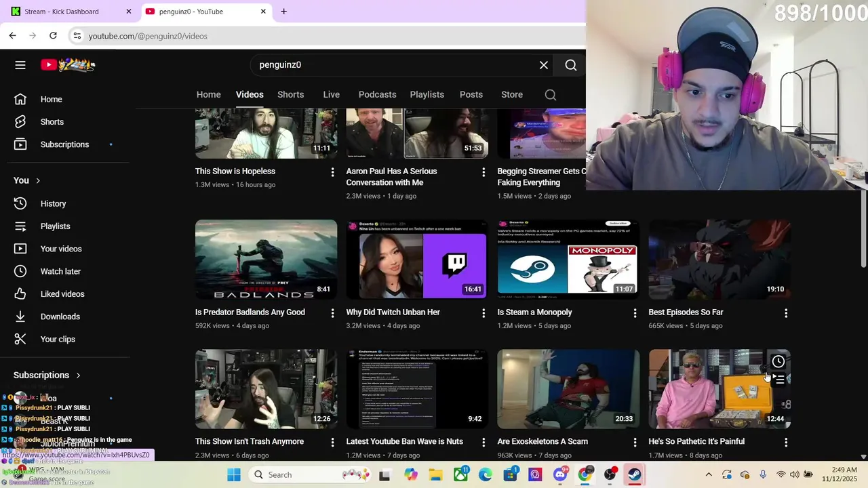Click the YouTube logo
The width and height of the screenshot is (868, 488).
tap(68, 65)
